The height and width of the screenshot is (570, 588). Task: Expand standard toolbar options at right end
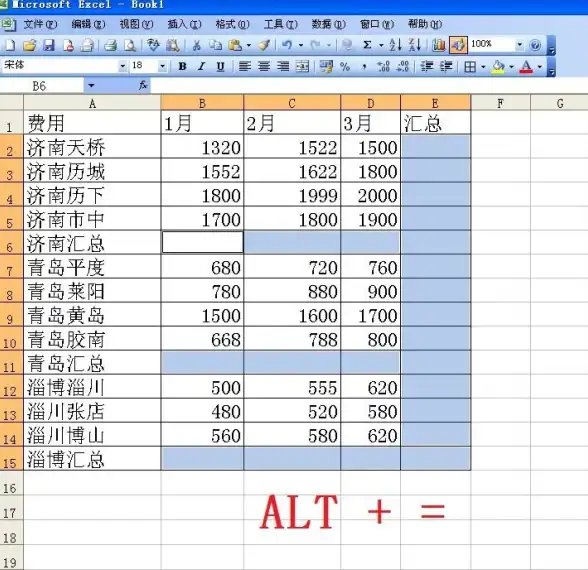pos(551,46)
